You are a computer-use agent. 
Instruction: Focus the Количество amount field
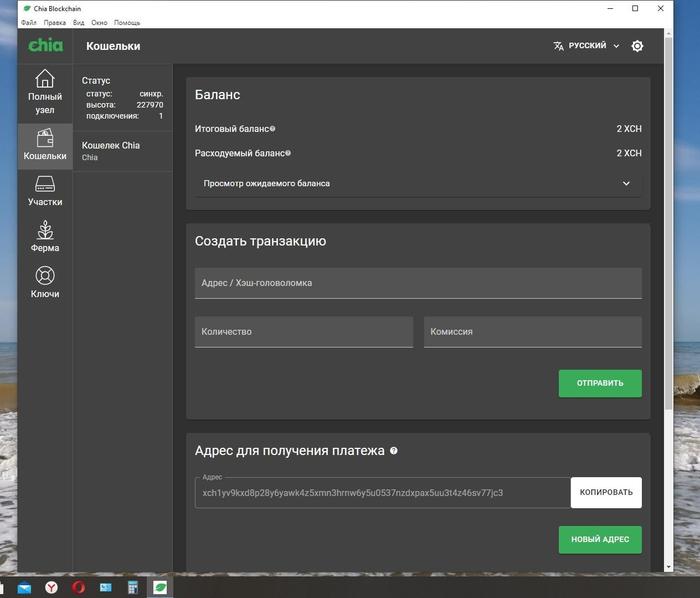(x=303, y=332)
